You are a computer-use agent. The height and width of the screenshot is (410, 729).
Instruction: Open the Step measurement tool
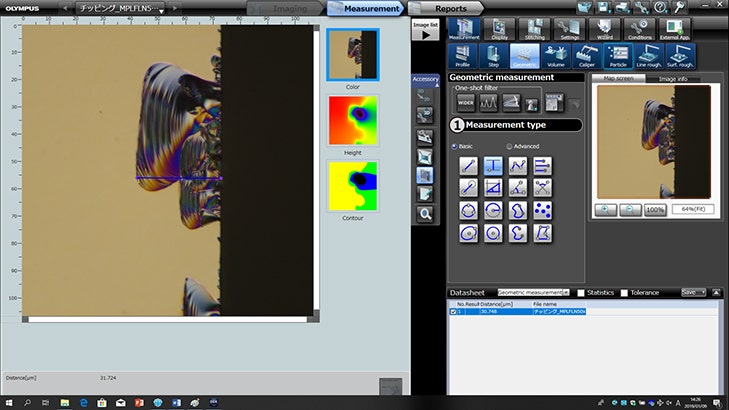tap(493, 57)
